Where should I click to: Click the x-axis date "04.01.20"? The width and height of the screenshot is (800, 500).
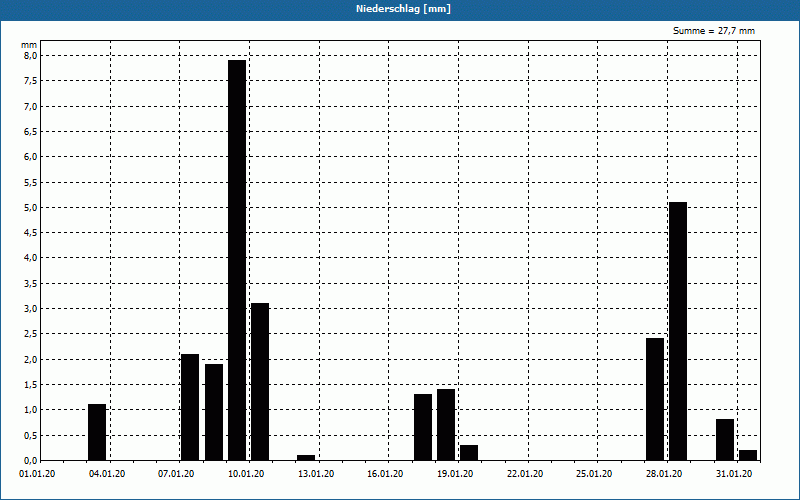pos(107,474)
